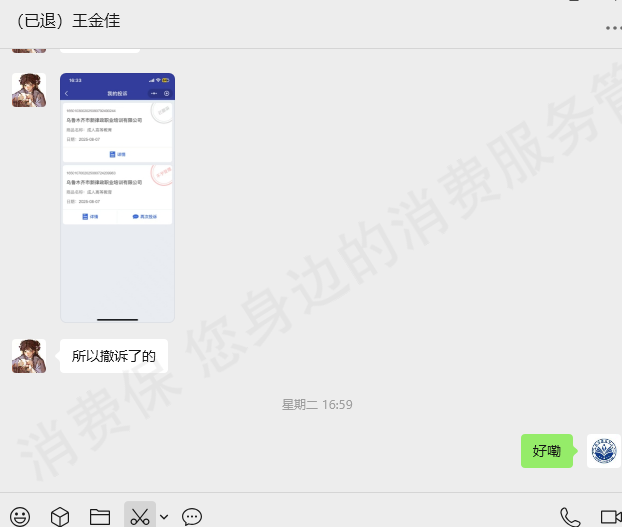Open the favorites cube icon
This screenshot has width=622, height=527.
60,517
